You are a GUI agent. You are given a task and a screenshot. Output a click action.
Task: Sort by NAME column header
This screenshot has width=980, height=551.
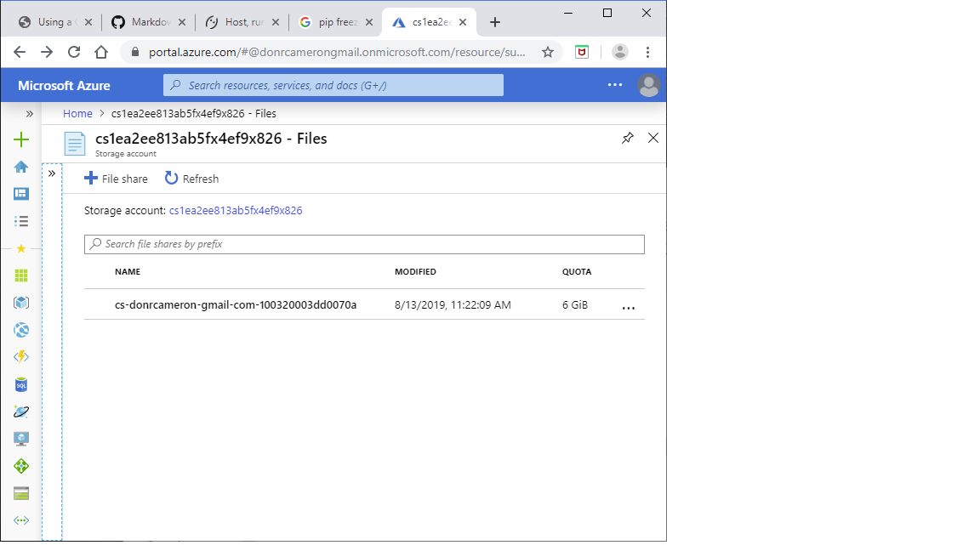(x=128, y=272)
